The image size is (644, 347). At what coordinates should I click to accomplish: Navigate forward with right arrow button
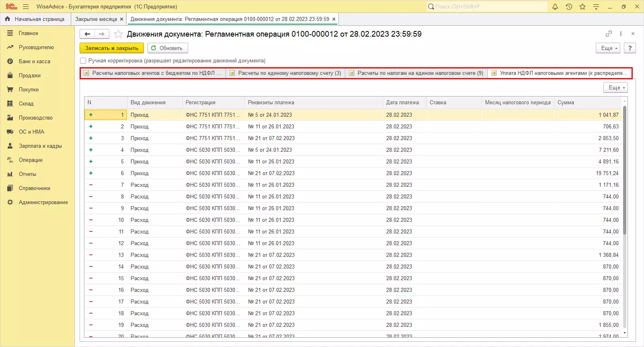point(102,34)
